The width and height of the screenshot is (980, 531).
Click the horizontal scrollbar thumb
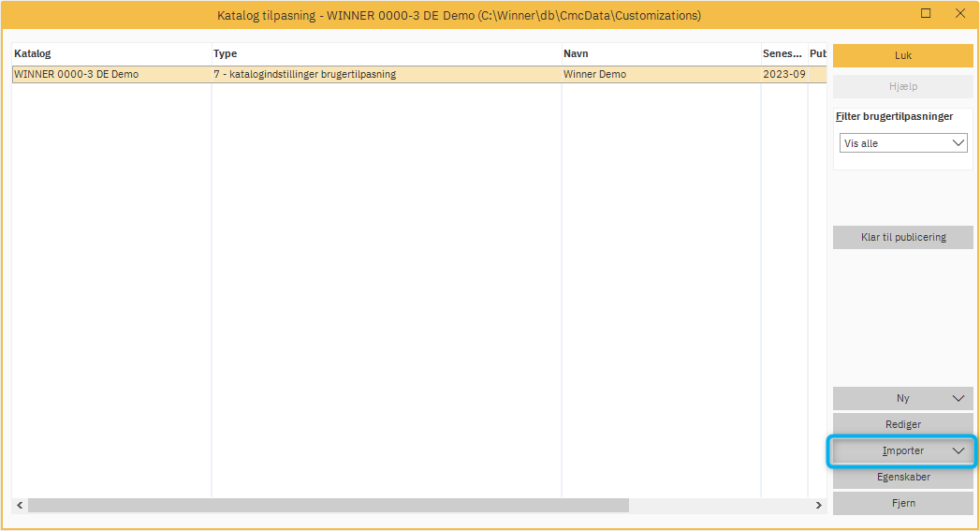328,505
